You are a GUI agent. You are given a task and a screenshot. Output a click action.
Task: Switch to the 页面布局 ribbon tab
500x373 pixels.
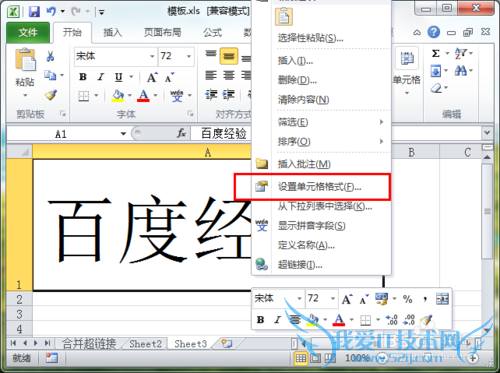click(162, 33)
